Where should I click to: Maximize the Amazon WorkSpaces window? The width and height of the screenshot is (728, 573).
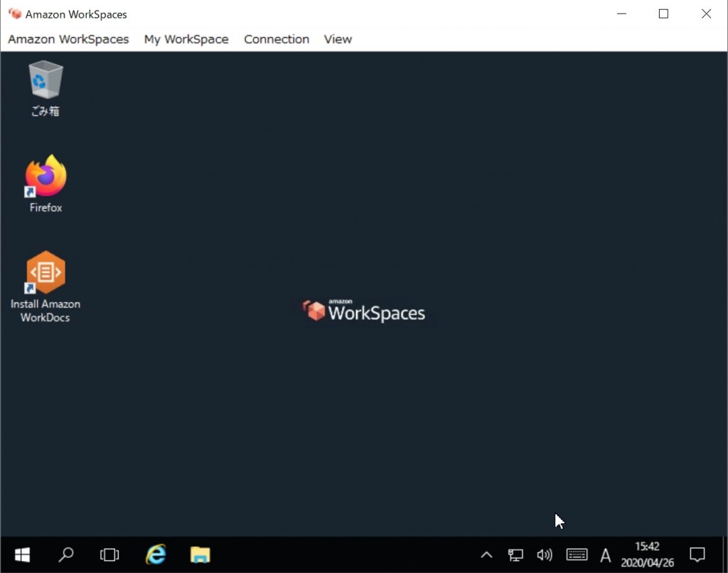[x=664, y=14]
